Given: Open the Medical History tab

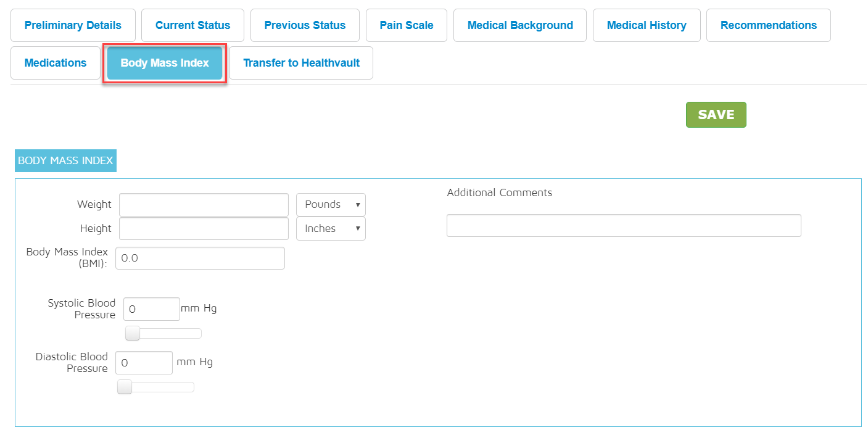Looking at the screenshot, I should 647,25.
